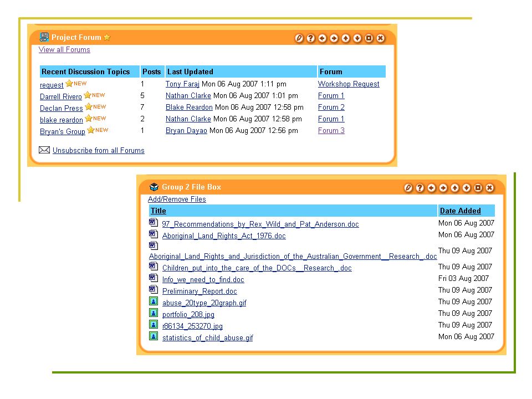Open the request discussion topic
The image size is (532, 399).
tap(52, 85)
